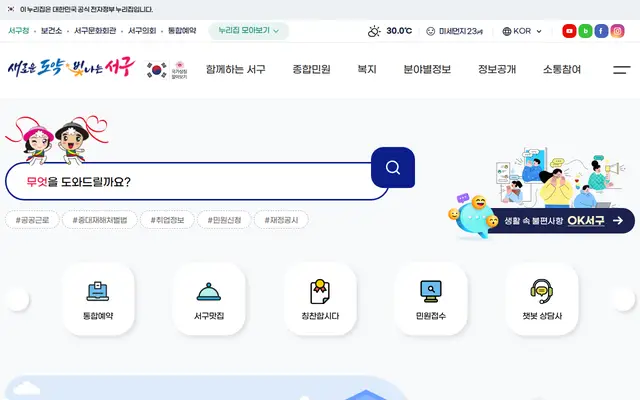Screen dimensions: 640x400
Task: Click the weather sun-cloud icon
Action: (374, 31)
